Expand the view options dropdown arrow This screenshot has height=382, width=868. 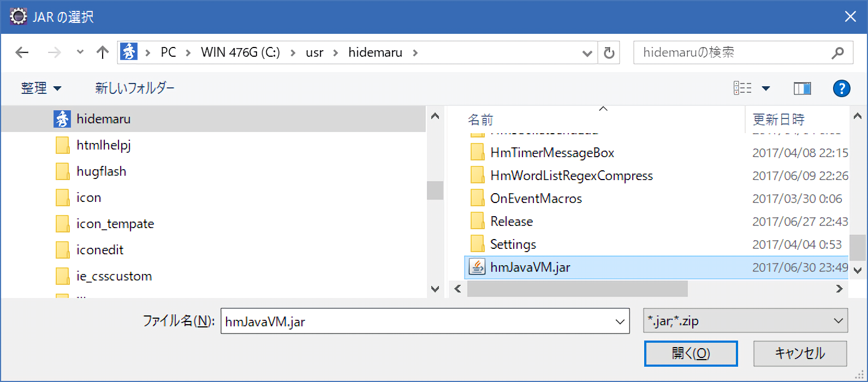point(766,88)
